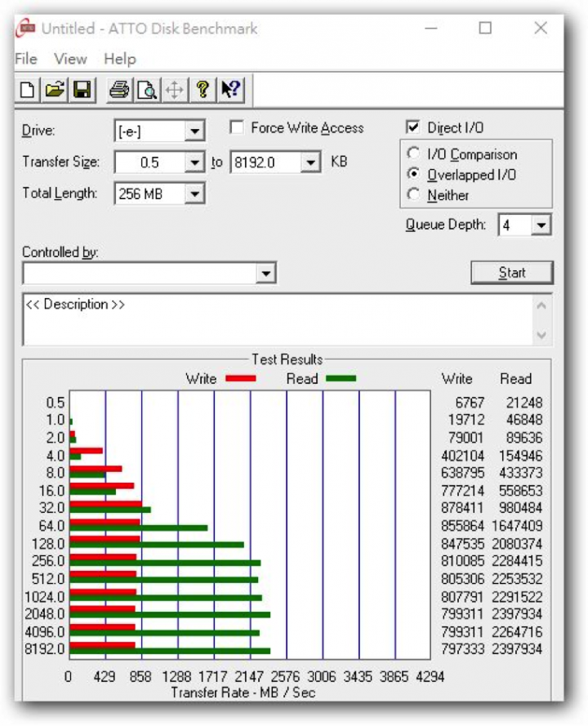Click the 1024.0 transfer size row label
588x726 pixels.
pos(45,596)
